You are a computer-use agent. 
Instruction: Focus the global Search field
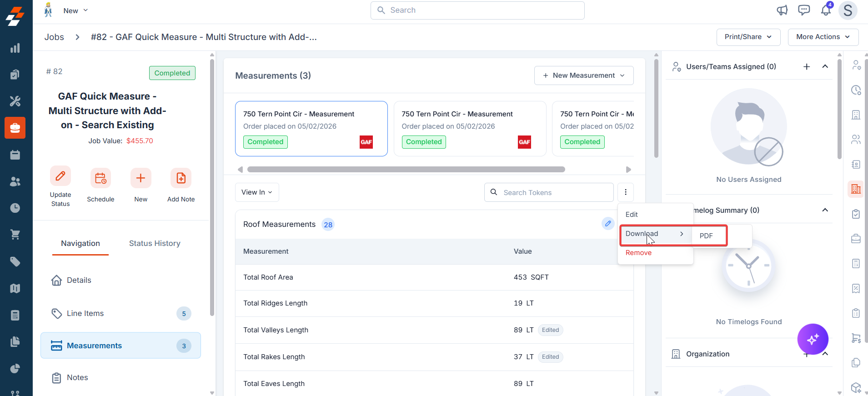[477, 10]
